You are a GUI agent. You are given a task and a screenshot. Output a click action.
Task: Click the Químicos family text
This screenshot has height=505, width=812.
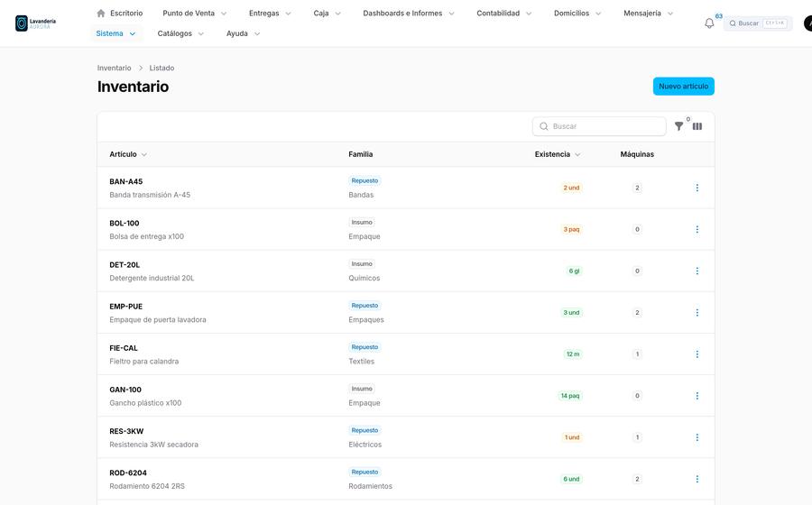click(364, 278)
